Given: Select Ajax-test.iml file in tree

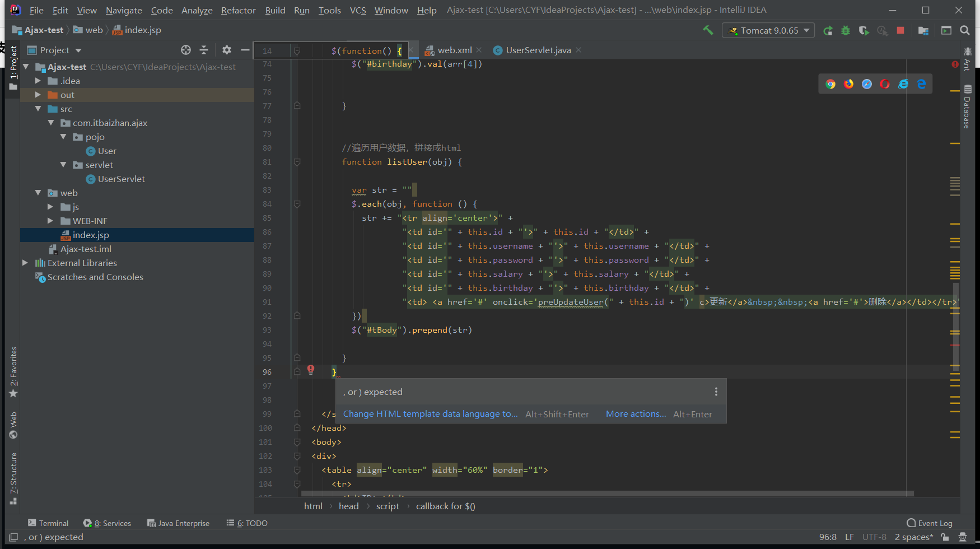Looking at the screenshot, I should click(80, 249).
